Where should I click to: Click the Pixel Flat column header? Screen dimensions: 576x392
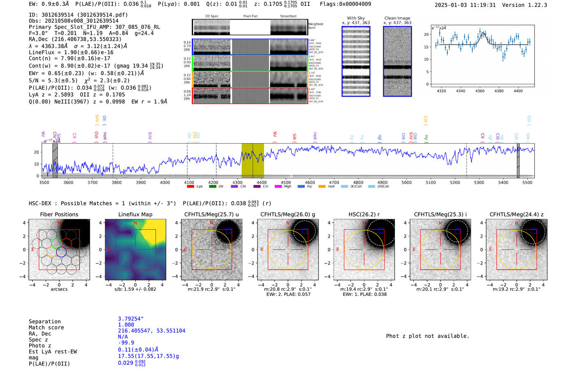250,16
